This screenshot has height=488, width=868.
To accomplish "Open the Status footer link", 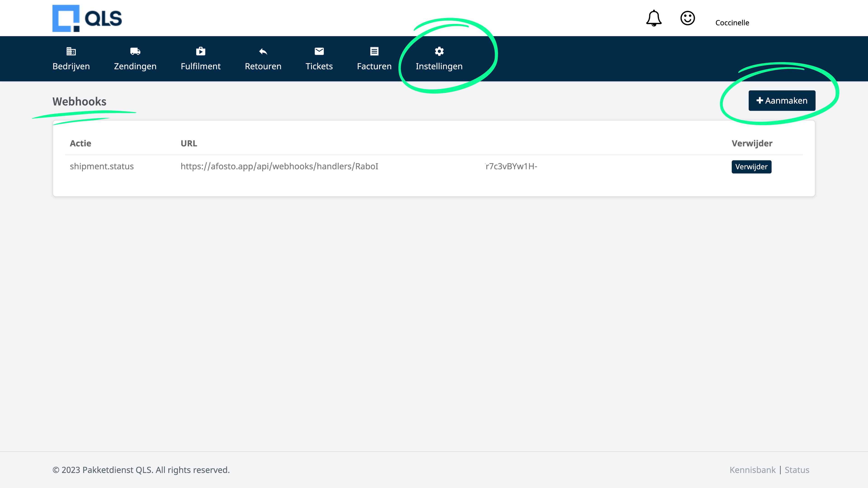I will pos(797,470).
